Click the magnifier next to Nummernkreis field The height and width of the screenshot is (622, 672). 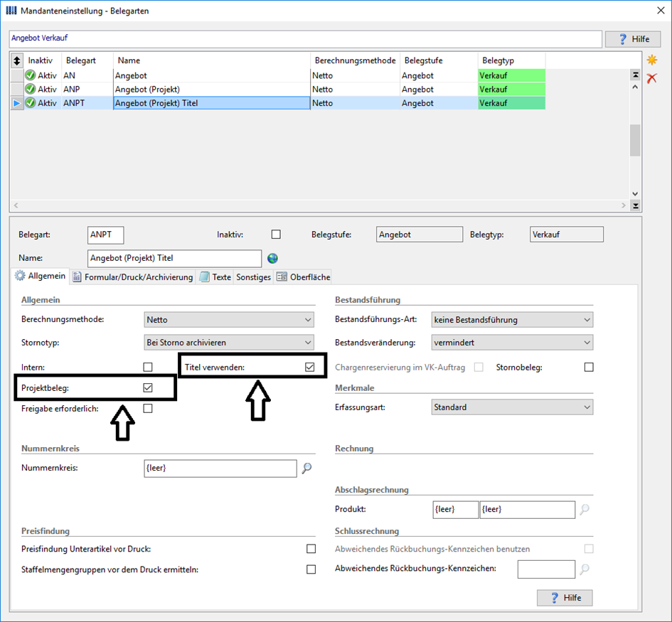coord(307,468)
